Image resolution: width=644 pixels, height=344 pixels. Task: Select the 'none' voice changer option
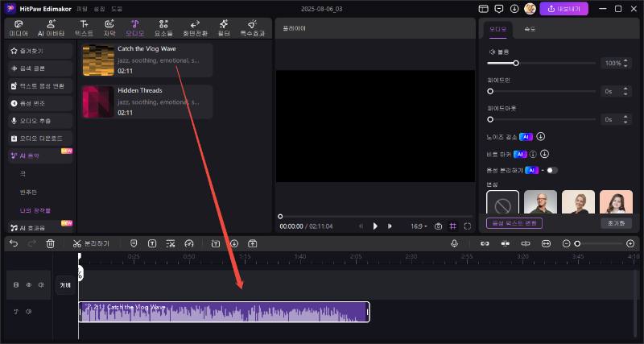coord(502,201)
